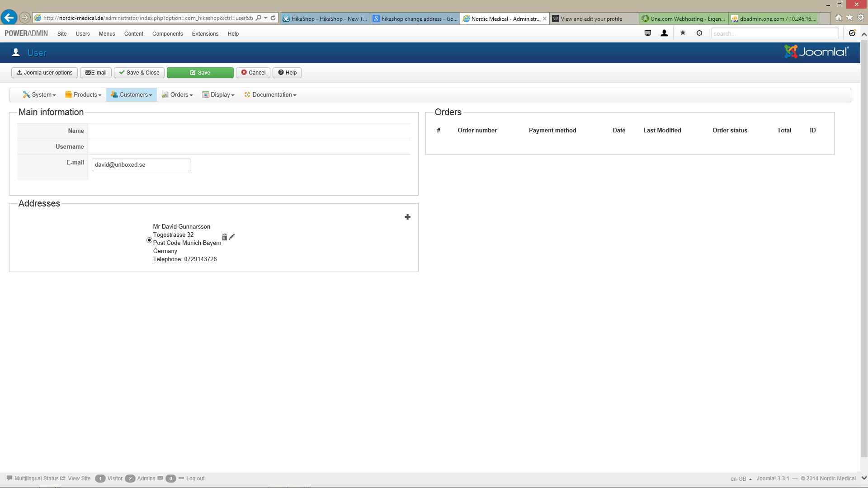Click the checkmark circle icon beside the search box

pos(852,33)
